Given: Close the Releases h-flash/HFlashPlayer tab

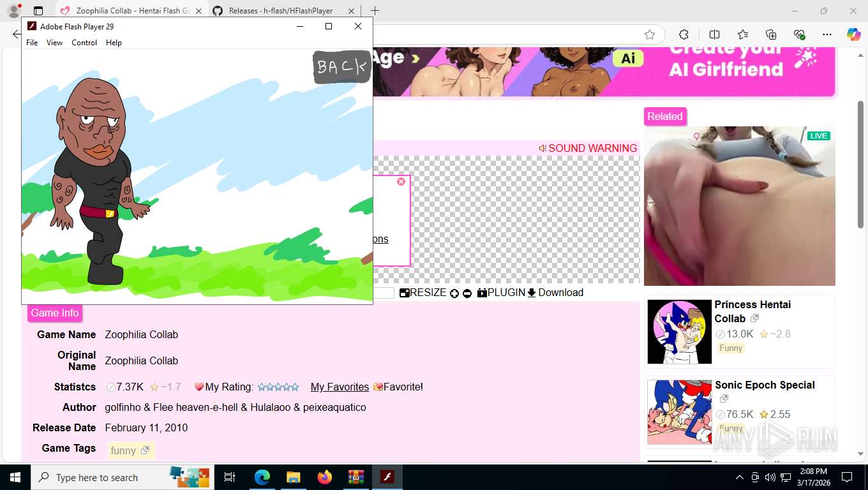Looking at the screenshot, I should point(351,11).
